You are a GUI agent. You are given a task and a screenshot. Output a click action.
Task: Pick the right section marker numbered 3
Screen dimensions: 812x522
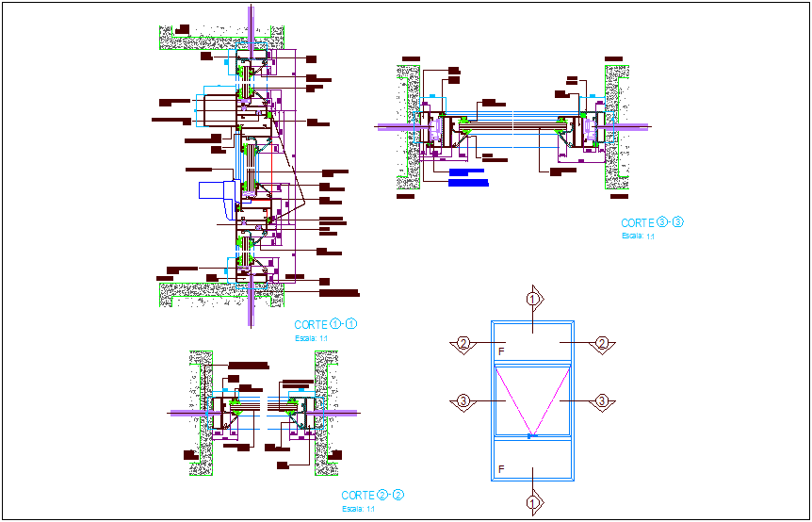coord(604,401)
